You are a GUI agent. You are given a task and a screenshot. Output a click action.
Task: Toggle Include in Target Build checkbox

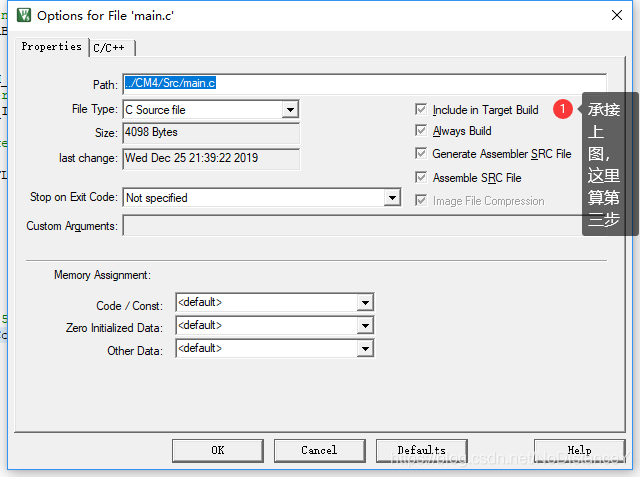coord(421,110)
